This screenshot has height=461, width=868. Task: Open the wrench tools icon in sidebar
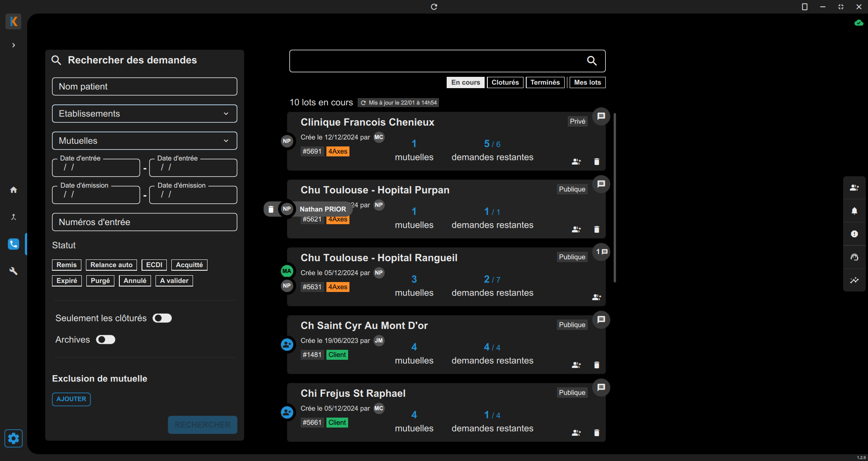tap(14, 271)
